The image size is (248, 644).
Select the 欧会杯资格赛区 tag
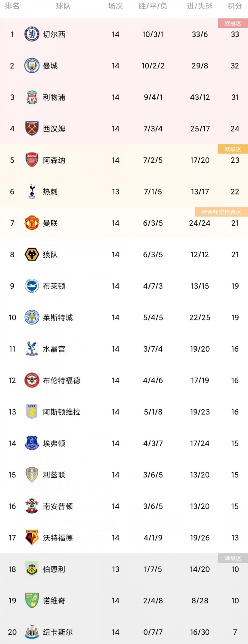click(221, 212)
